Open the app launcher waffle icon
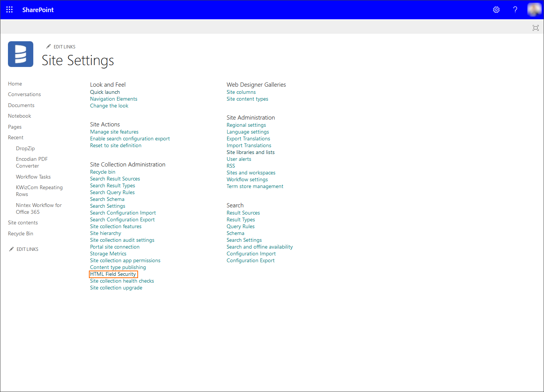Screen dimensions: 544x392 [9, 10]
